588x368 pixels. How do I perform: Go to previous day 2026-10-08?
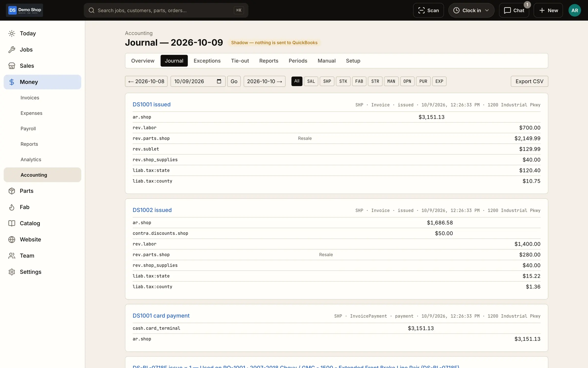146,81
